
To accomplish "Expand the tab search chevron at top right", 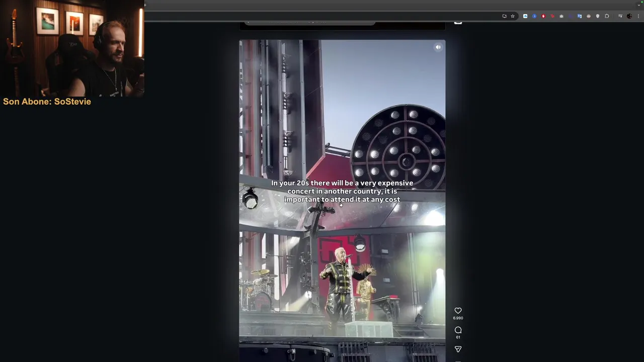I will pos(639,5).
